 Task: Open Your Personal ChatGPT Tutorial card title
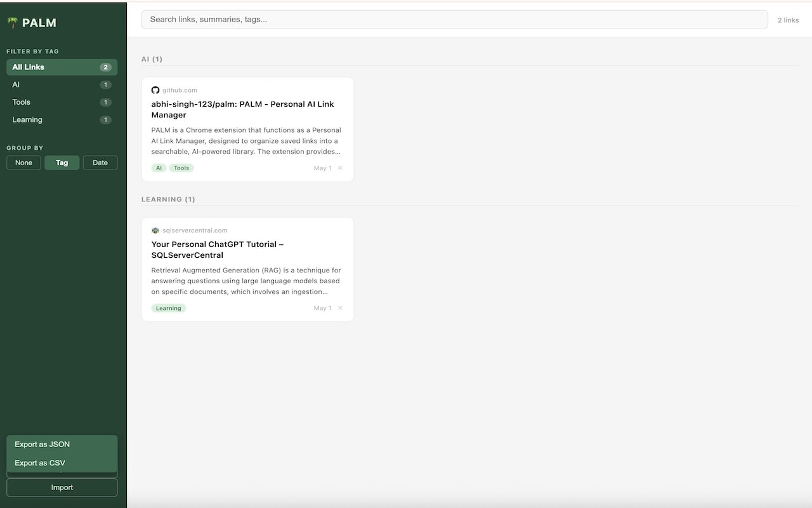click(218, 250)
